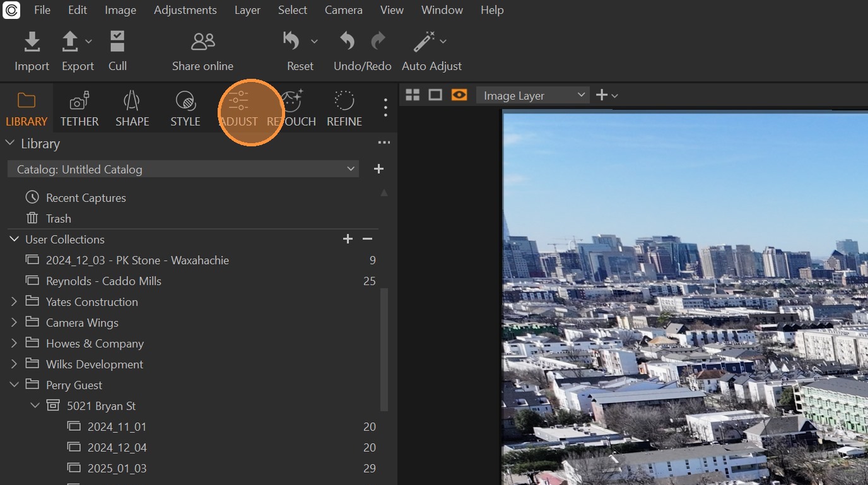This screenshot has width=868, height=485.
Task: Open the Image Layer dropdown
Action: point(533,95)
